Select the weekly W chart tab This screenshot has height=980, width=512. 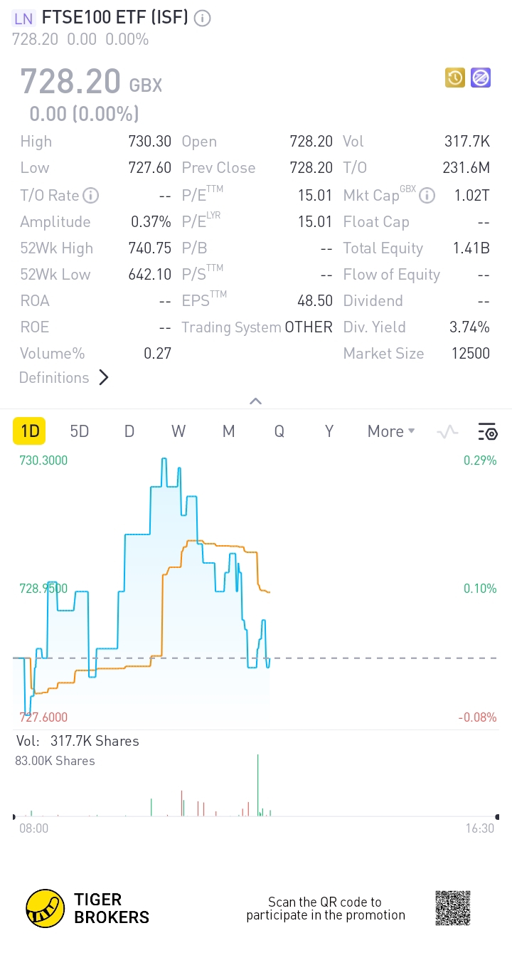[178, 431]
